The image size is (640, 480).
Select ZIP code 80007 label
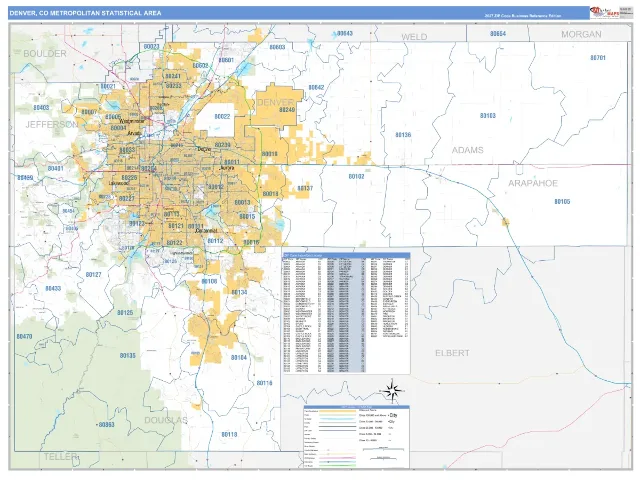coord(89,112)
